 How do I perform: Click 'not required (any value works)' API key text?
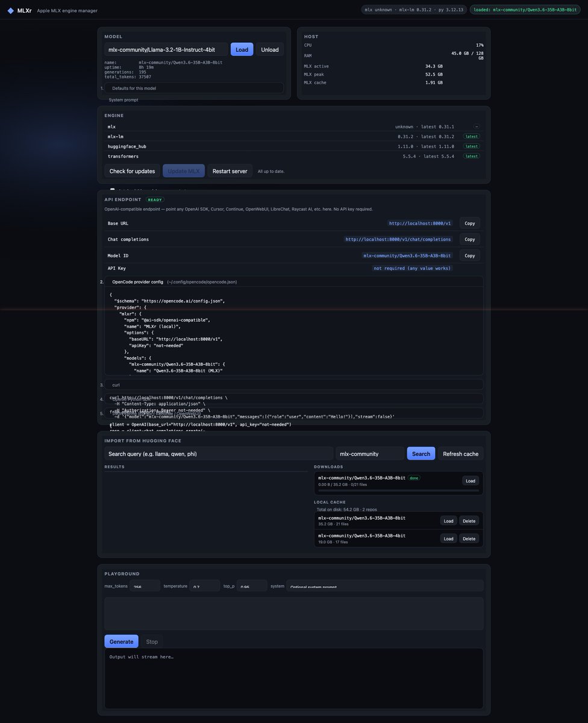[411, 268]
